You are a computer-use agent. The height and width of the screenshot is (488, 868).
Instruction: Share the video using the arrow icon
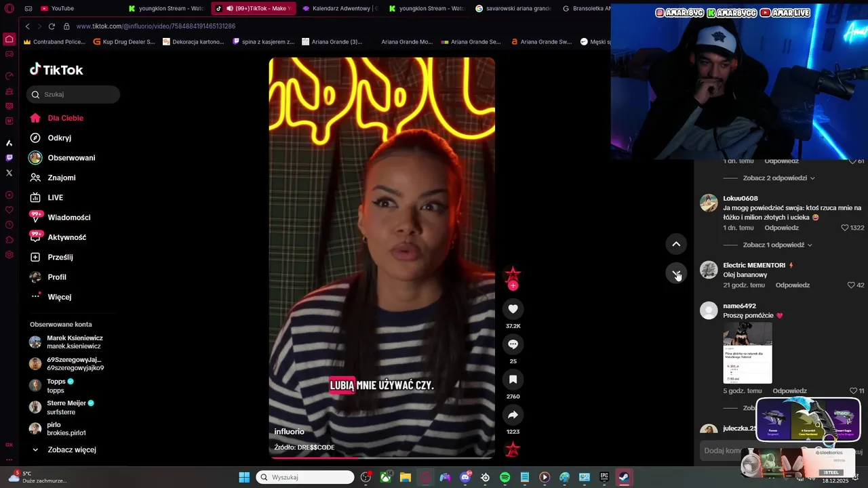click(x=513, y=415)
